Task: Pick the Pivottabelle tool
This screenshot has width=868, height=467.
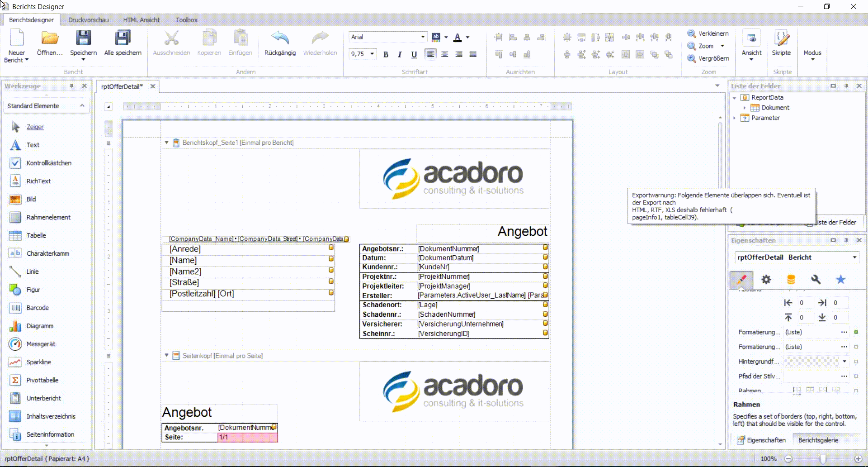Action: (42, 380)
